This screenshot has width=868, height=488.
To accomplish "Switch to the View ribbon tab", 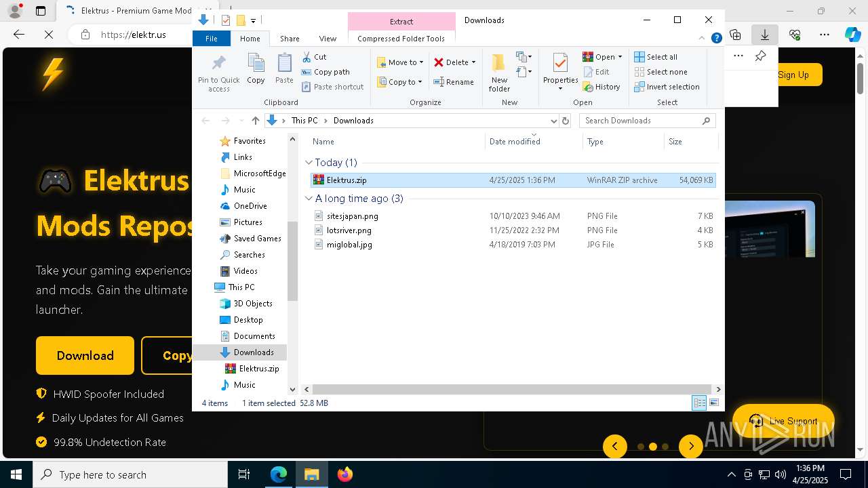I will click(x=328, y=39).
